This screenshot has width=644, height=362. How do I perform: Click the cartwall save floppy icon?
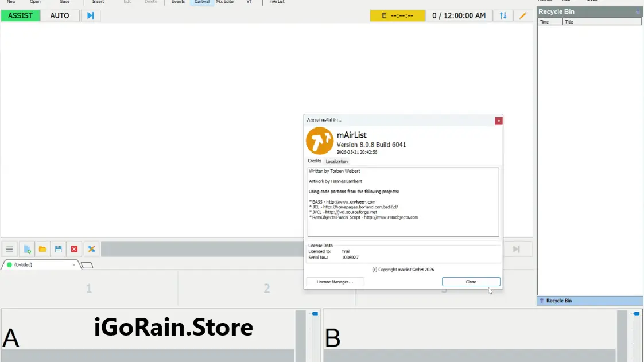pos(59,249)
